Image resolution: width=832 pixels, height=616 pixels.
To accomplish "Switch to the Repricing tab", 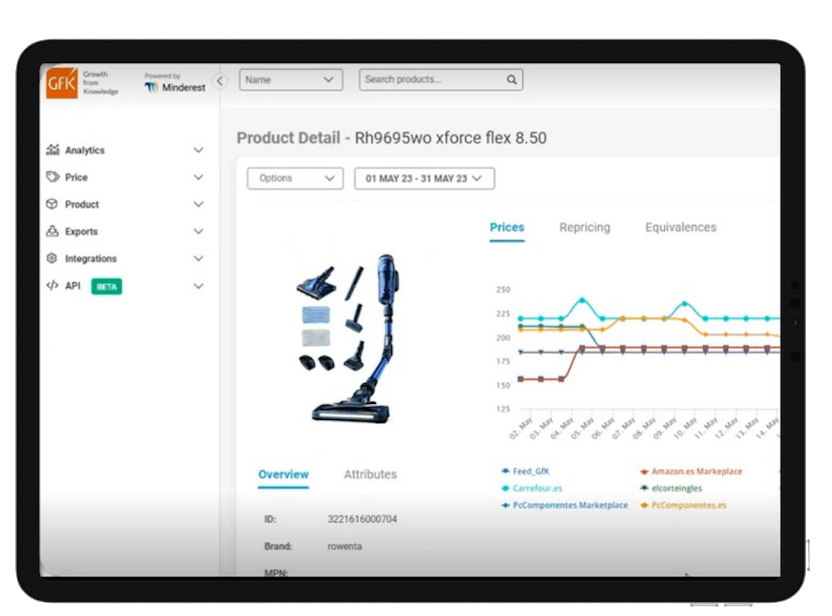I will tap(584, 227).
